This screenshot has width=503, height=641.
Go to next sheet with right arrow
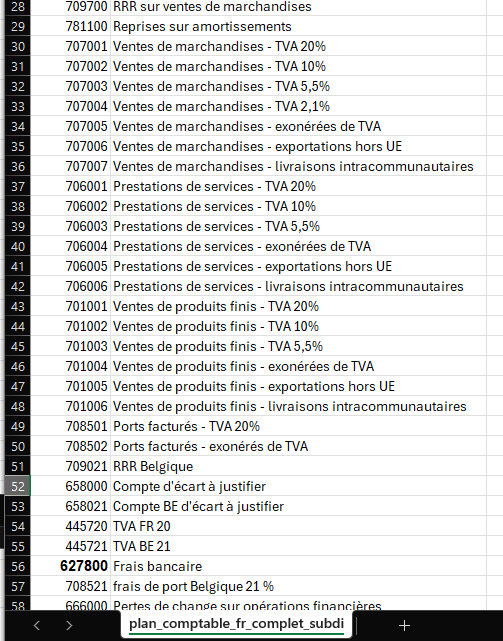point(69,625)
